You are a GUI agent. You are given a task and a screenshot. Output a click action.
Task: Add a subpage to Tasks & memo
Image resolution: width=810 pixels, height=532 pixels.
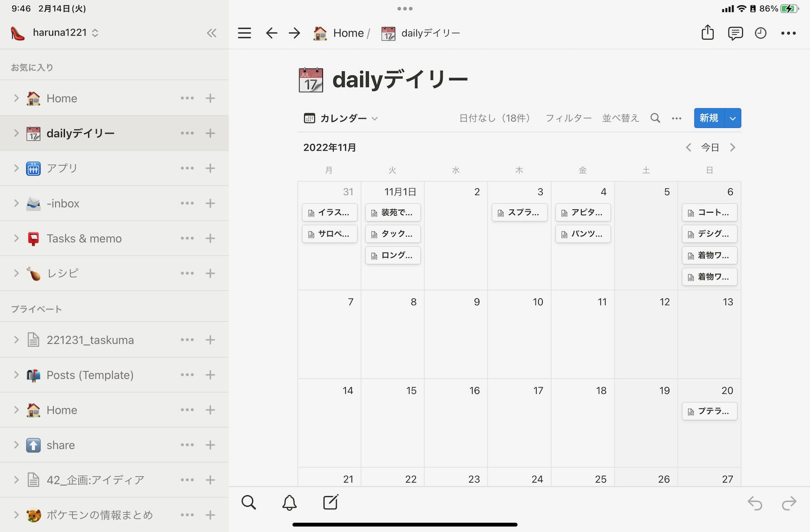(210, 238)
